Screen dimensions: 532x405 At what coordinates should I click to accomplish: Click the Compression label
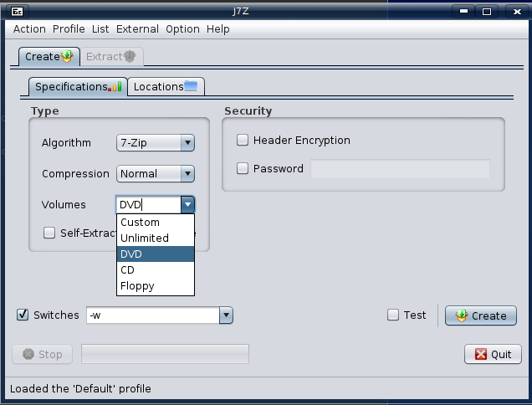click(x=75, y=174)
